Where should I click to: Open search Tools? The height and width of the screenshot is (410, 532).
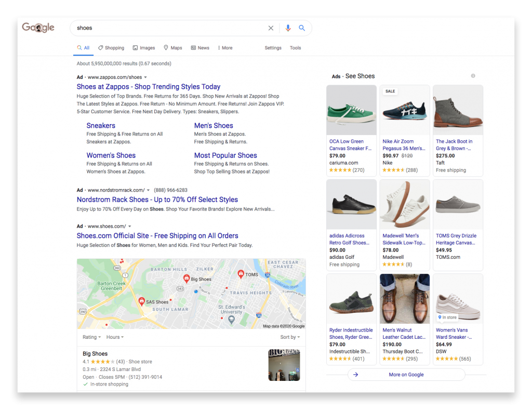[x=295, y=48]
